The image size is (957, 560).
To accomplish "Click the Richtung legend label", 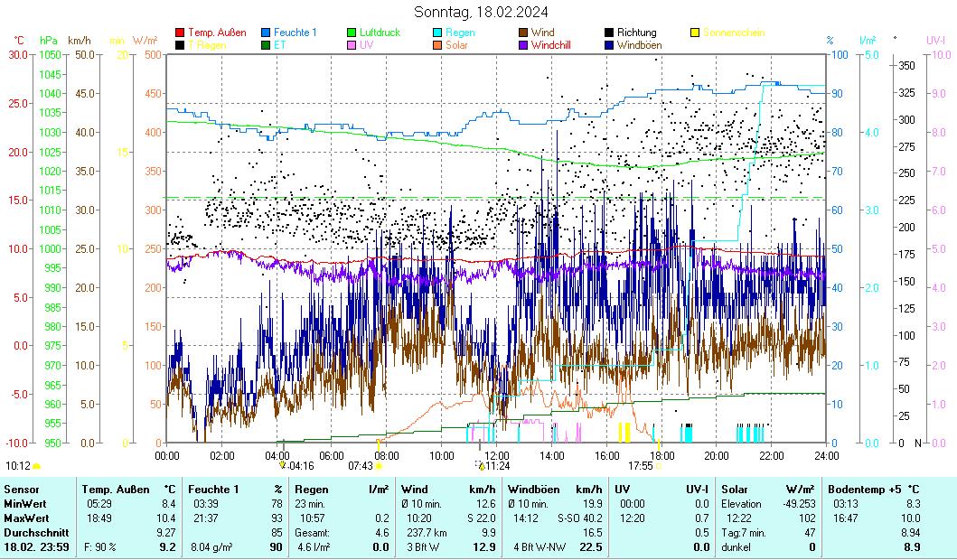I will point(636,33).
